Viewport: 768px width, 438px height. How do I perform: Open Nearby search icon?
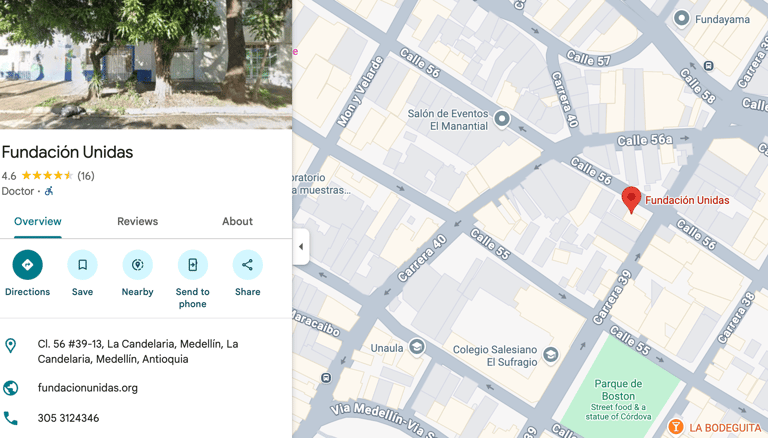pos(138,265)
